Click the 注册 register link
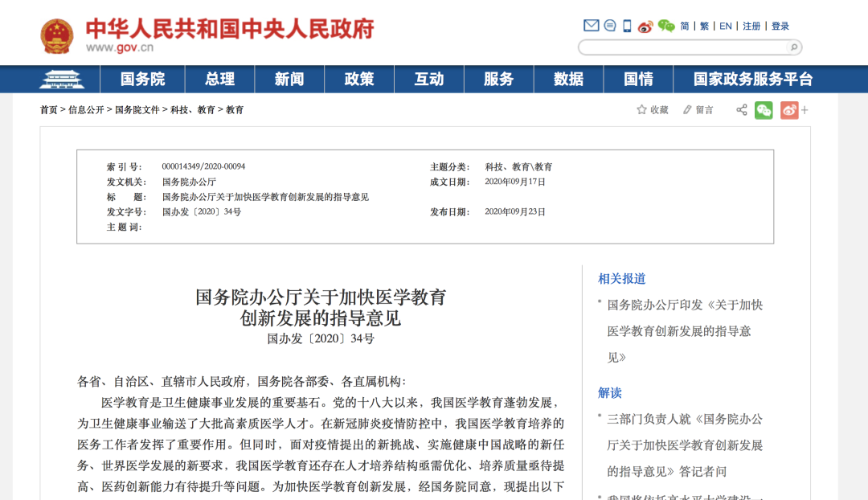868x500 pixels. [751, 26]
